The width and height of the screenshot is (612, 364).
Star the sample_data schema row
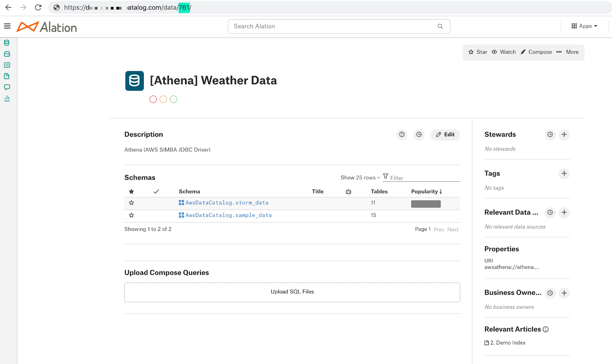coord(132,215)
